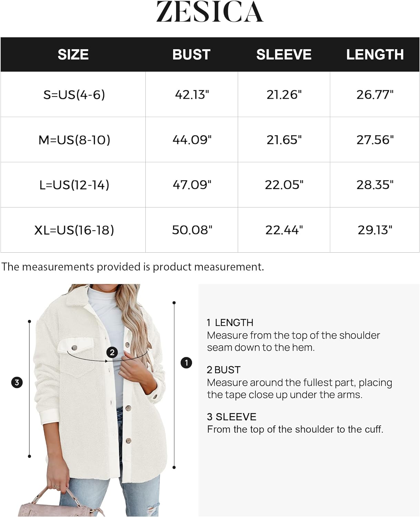
Task: Select the BUST column header
Action: [191, 54]
